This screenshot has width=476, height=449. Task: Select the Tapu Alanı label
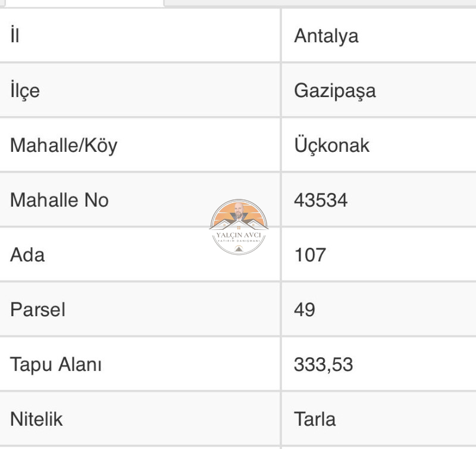coord(56,364)
